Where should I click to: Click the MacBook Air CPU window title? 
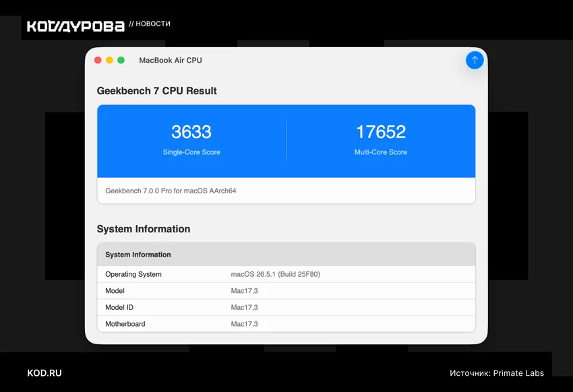pyautogui.click(x=171, y=60)
